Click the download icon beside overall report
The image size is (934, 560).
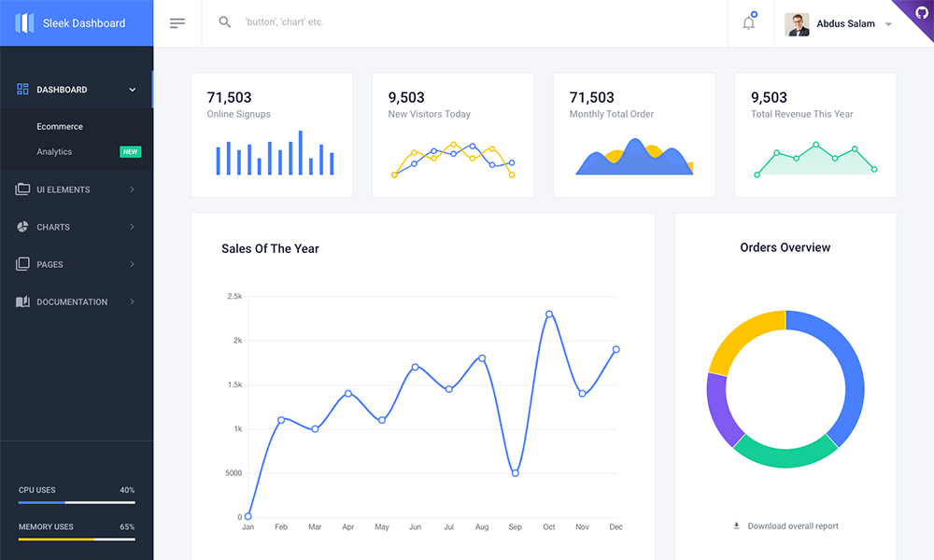[736, 525]
